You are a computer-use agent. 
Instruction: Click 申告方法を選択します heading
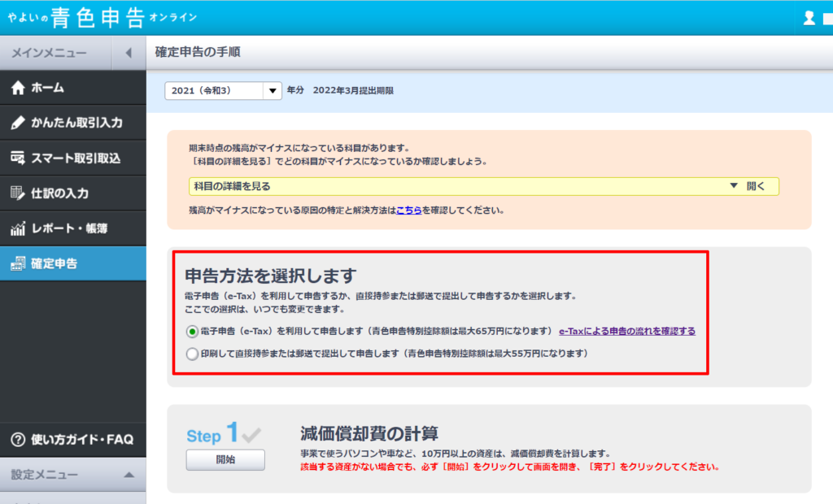tap(271, 276)
